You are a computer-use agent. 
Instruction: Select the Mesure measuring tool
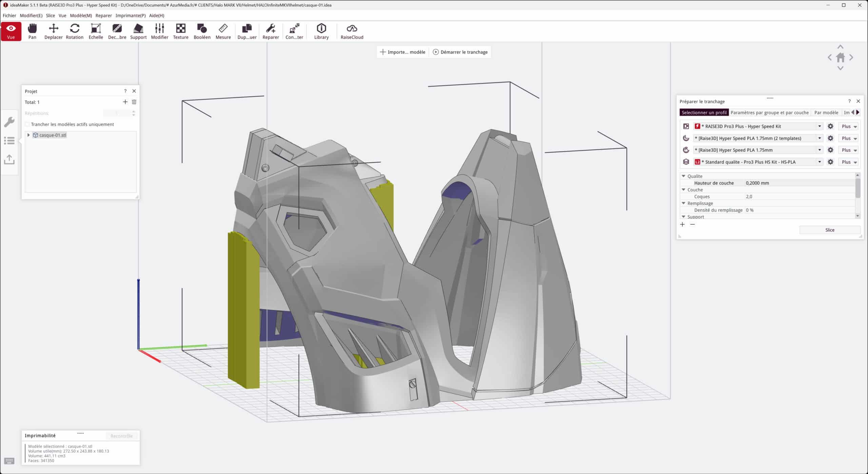[x=223, y=31]
